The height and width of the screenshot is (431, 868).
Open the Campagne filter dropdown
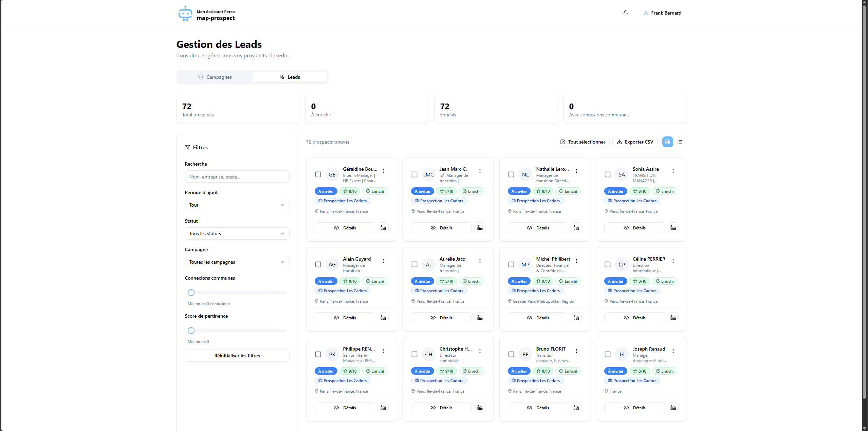click(x=237, y=262)
